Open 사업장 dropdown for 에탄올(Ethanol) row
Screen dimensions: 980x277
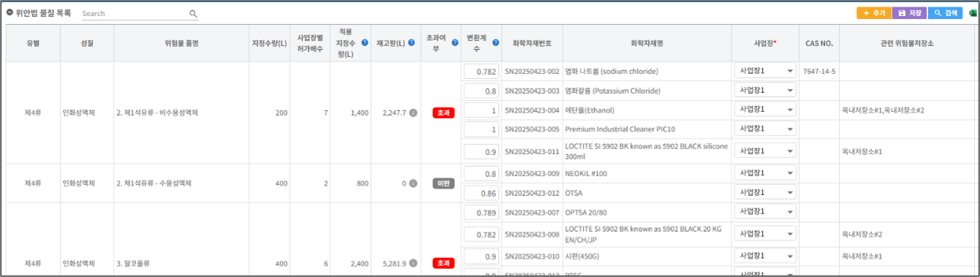point(765,110)
